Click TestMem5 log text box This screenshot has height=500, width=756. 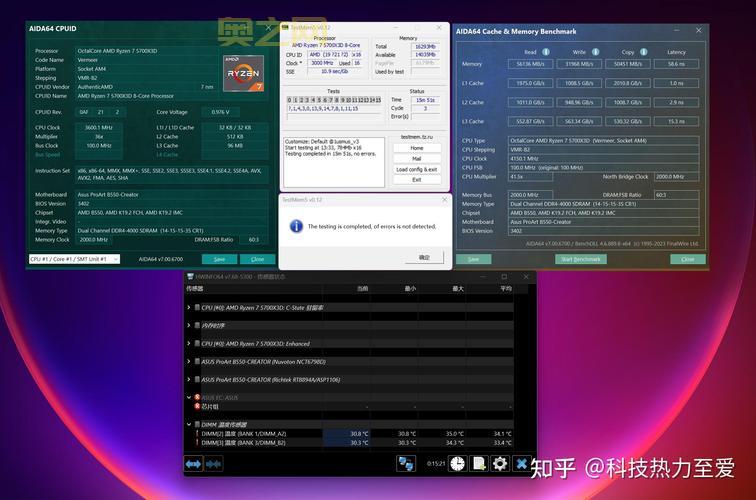[x=334, y=162]
